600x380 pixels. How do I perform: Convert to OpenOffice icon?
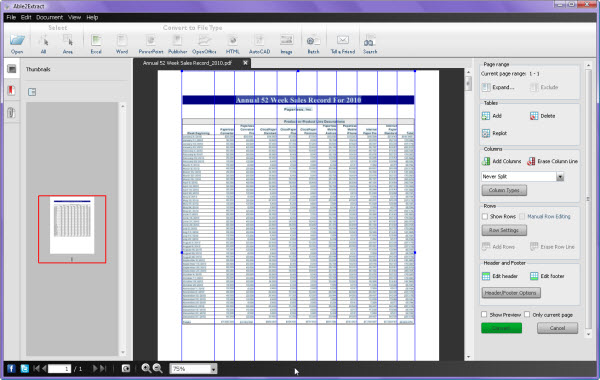[x=204, y=40]
